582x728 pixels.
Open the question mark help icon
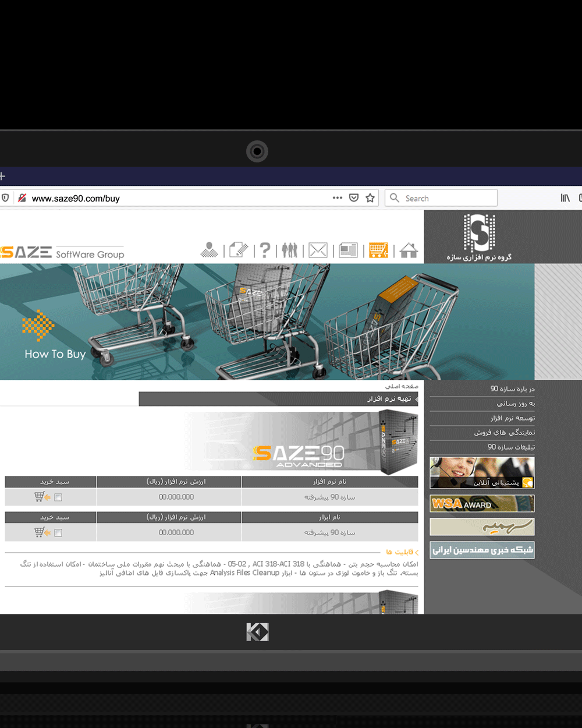265,250
